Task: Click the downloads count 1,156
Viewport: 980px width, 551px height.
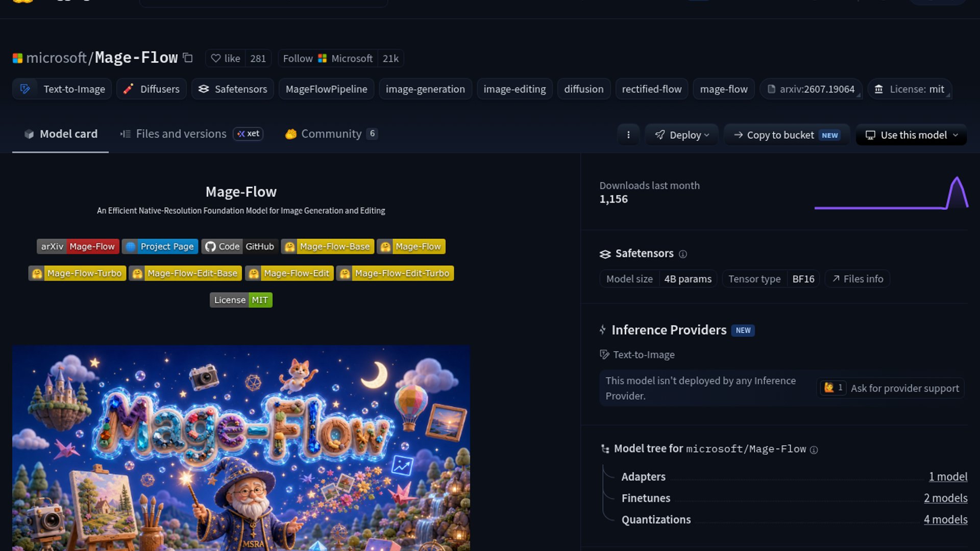Action: pyautogui.click(x=614, y=199)
